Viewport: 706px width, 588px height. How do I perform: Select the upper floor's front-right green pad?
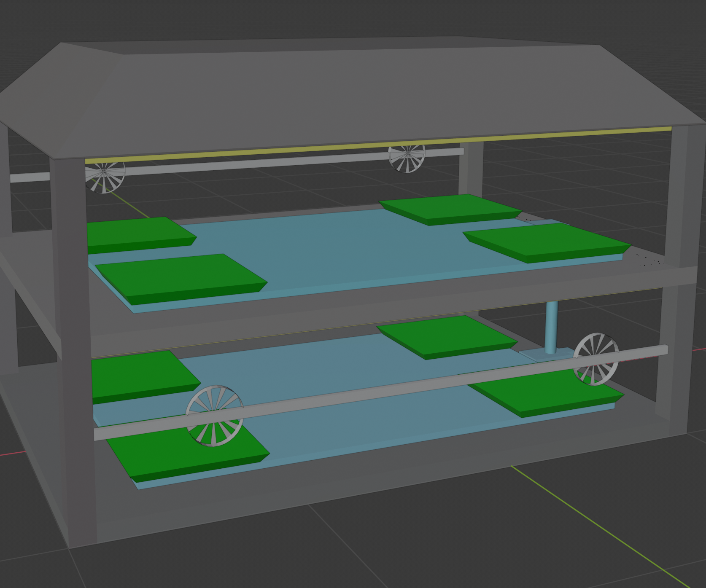click(547, 242)
